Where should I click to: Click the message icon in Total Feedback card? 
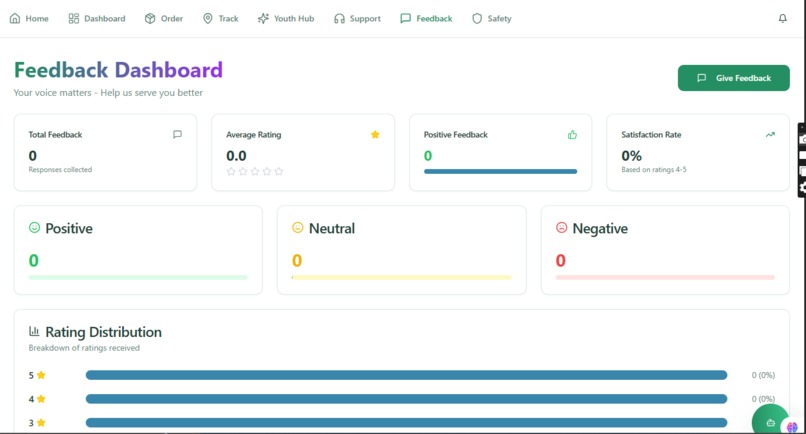(177, 135)
